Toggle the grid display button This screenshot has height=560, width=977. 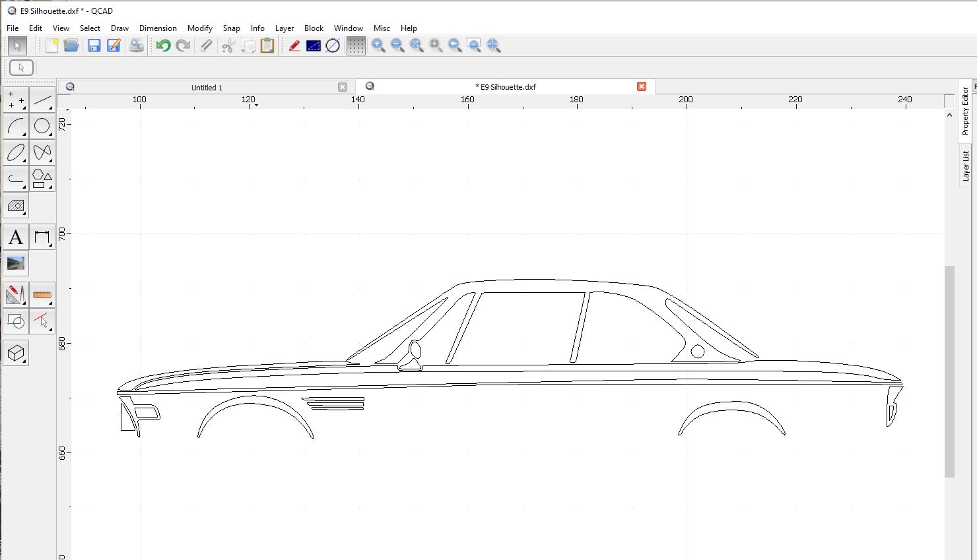click(x=356, y=46)
